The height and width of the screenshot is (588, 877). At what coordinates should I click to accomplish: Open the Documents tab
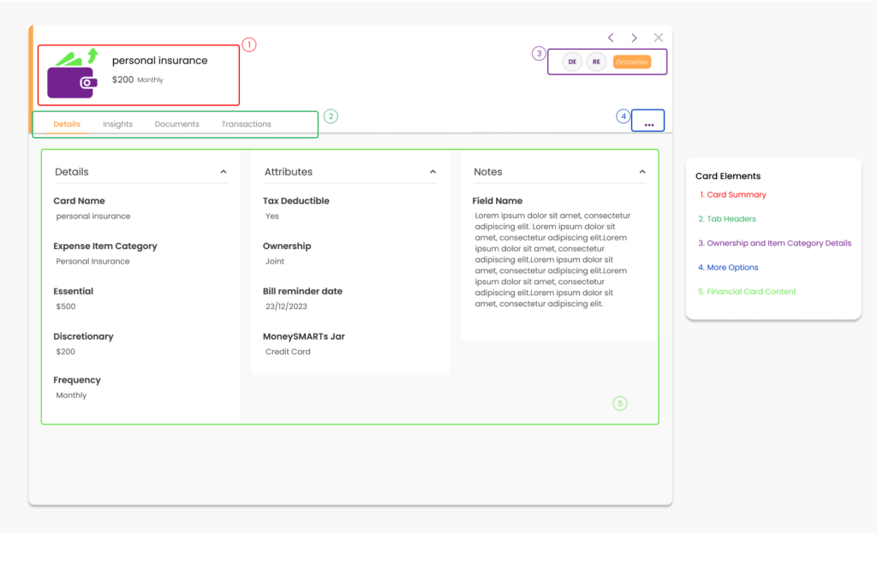coord(176,124)
